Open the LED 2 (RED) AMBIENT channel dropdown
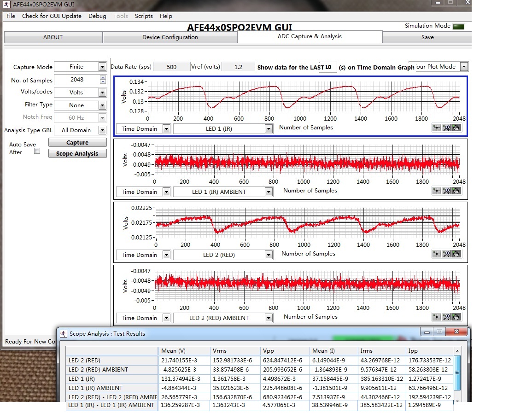The image size is (532, 419). [x=269, y=318]
